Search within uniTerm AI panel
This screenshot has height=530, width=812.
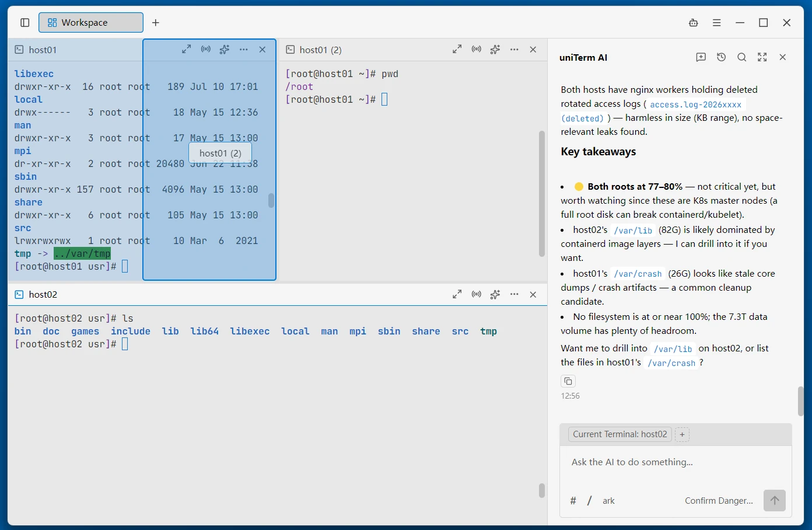[x=742, y=57]
